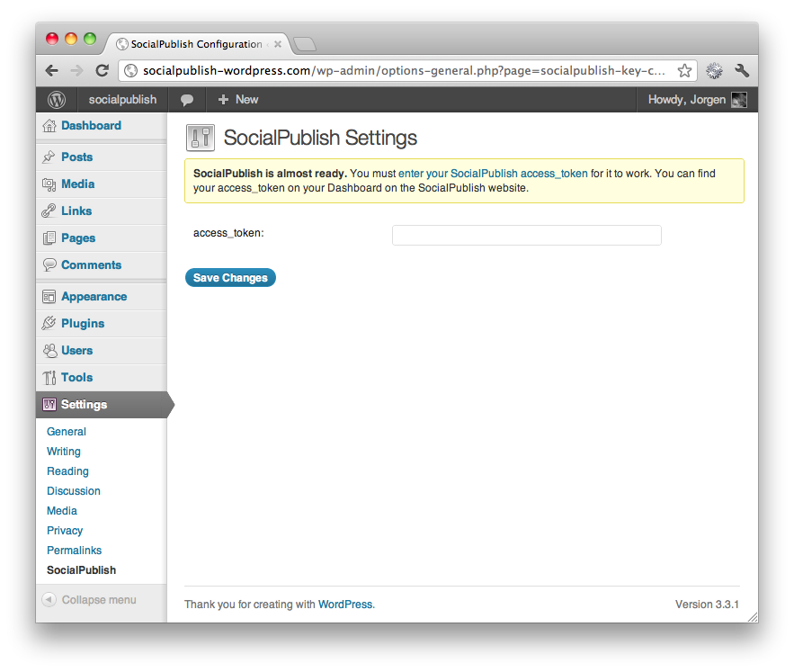Click the SocialPublish Settings heading
The height and width of the screenshot is (672, 794).
(320, 138)
